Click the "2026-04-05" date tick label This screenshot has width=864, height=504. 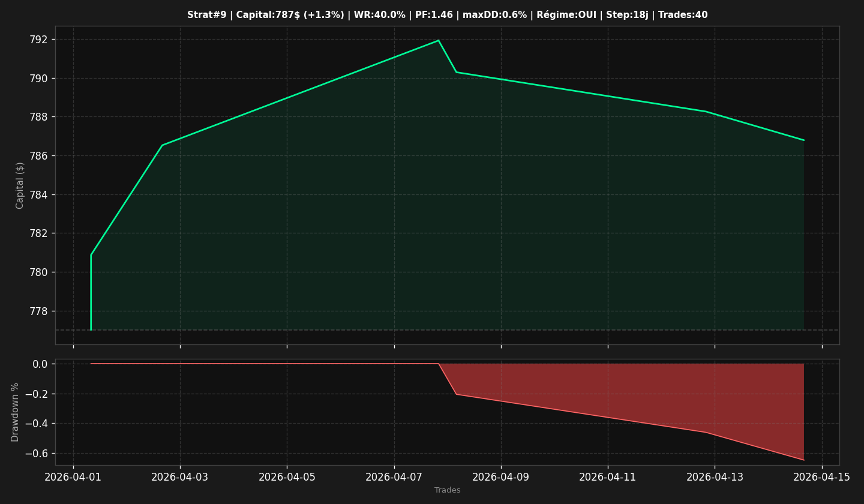[x=287, y=477]
